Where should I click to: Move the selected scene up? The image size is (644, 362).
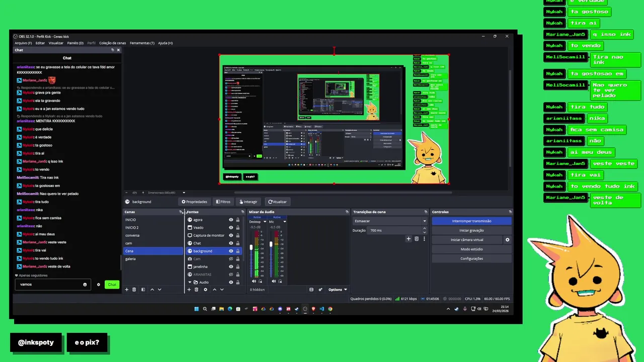pyautogui.click(x=152, y=290)
